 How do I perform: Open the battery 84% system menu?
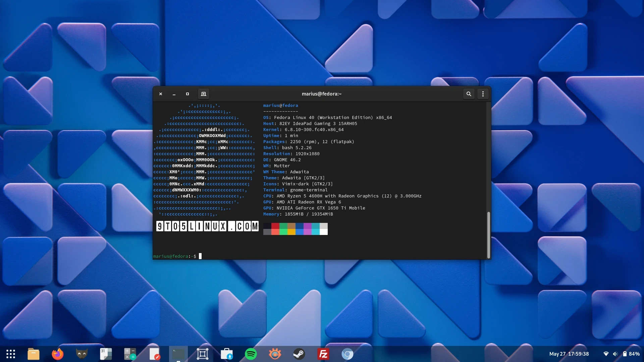coord(631,354)
